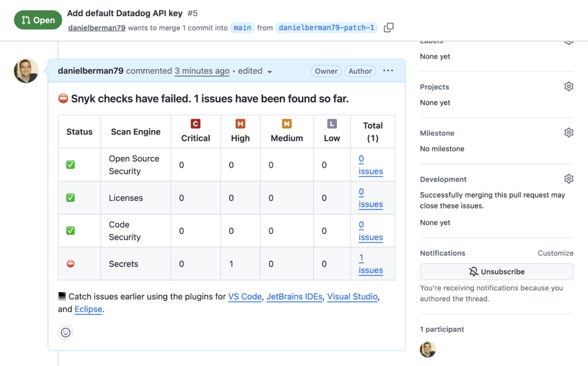Click the Unsubscribe notifications button
588x366 pixels.
point(497,272)
